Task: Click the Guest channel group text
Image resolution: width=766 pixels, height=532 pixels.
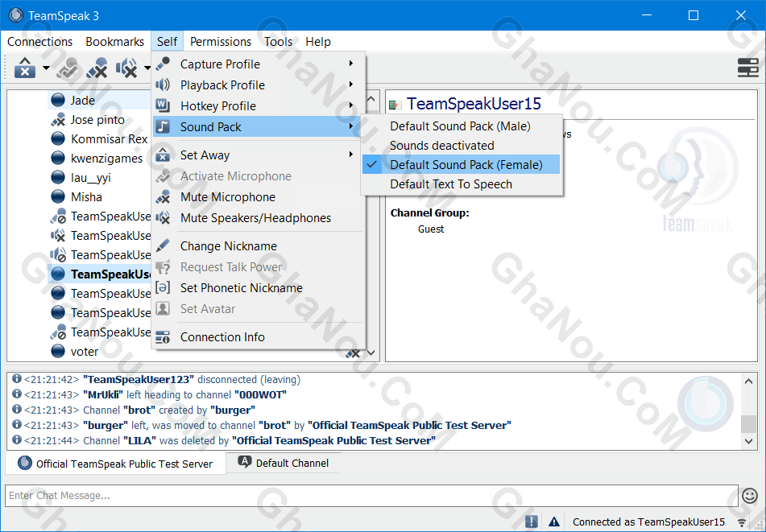Action: (x=431, y=229)
